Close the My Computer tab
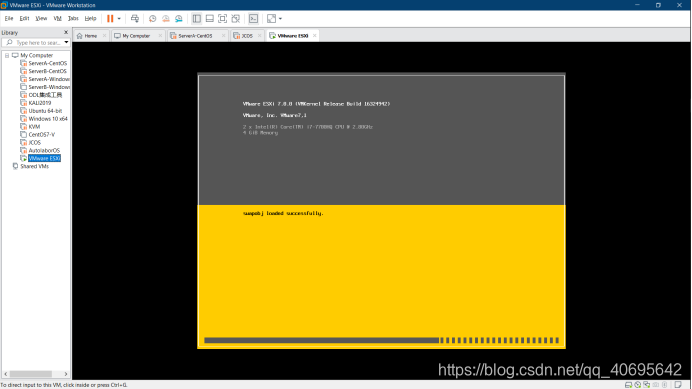This screenshot has width=692, height=389. pyautogui.click(x=160, y=36)
